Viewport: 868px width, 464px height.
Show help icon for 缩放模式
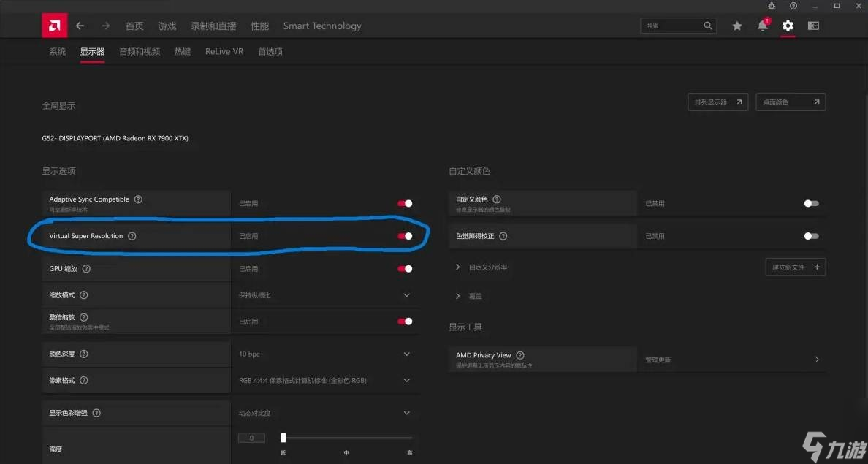click(x=83, y=295)
